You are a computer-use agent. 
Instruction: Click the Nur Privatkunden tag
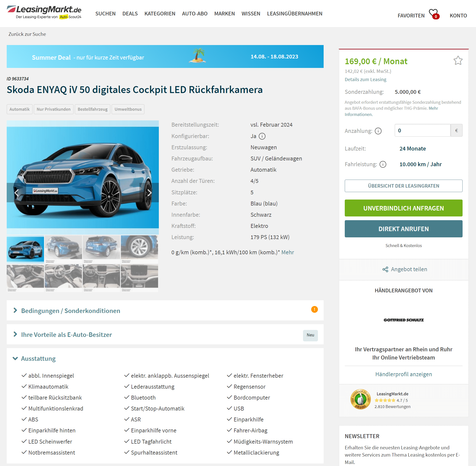(x=54, y=109)
